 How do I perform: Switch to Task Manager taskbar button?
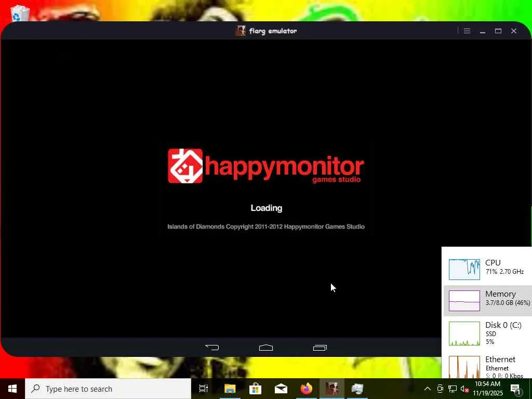coord(357,389)
